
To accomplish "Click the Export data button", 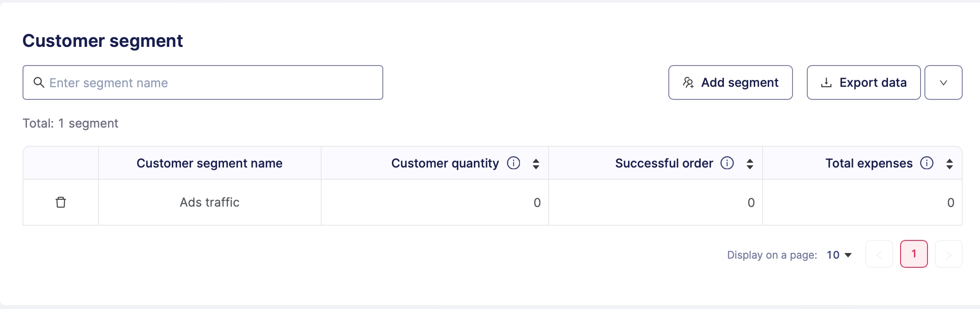I will (863, 82).
